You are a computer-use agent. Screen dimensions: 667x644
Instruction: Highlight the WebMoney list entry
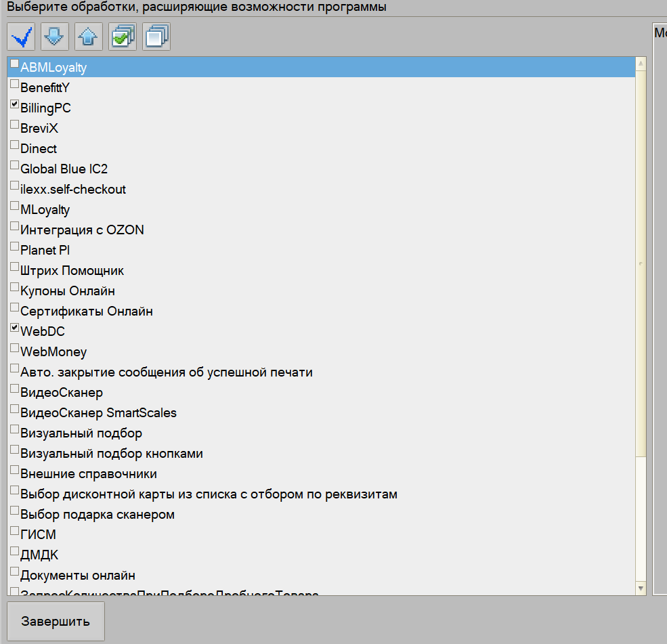coord(53,352)
